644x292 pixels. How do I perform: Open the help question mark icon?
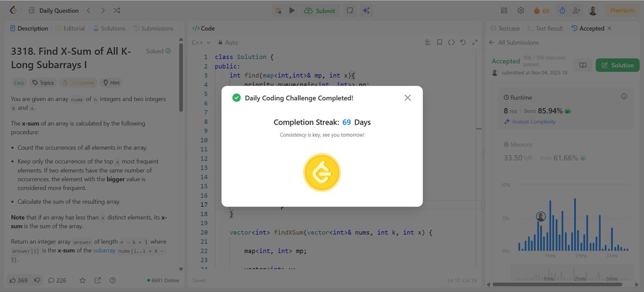(x=113, y=280)
